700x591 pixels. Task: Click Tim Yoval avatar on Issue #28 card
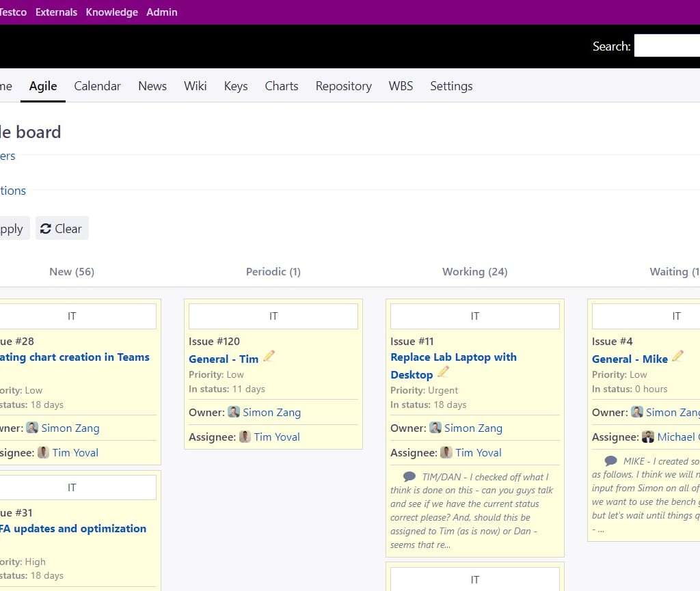coord(43,452)
